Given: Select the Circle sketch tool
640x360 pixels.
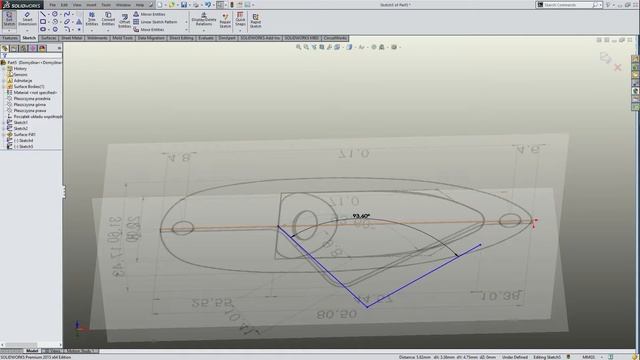Looking at the screenshot, I should pyautogui.click(x=55, y=14).
